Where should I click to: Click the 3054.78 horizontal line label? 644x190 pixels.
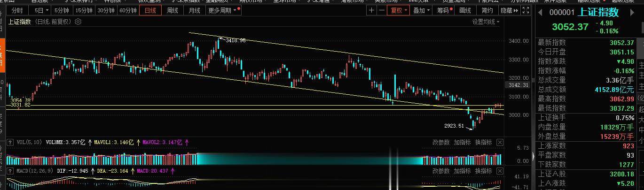21,100
